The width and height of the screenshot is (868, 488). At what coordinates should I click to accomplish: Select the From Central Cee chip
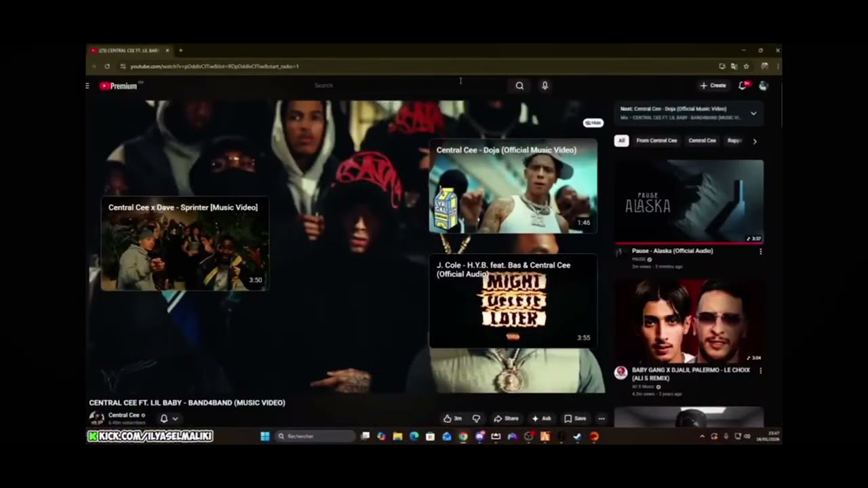[656, 141]
